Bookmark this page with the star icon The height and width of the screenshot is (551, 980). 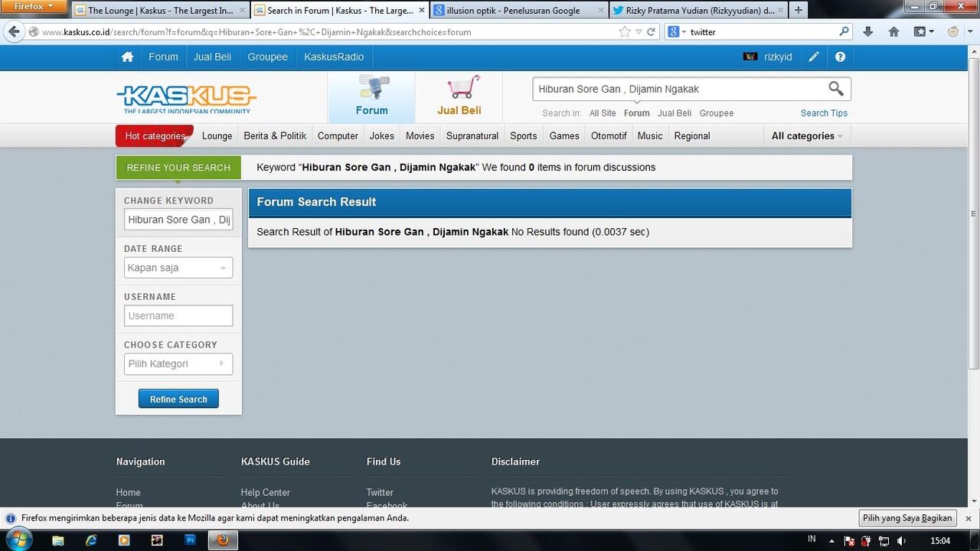625,32
